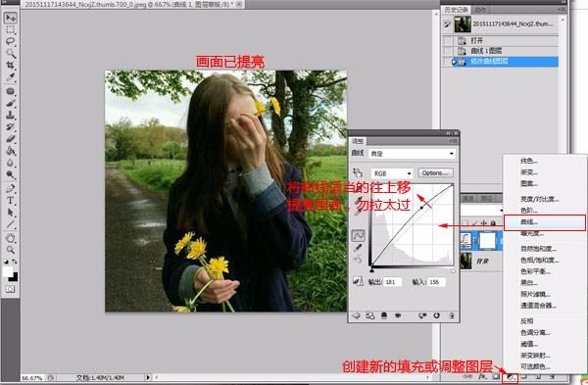Select the Curves layer mask thumbnail
This screenshot has height=385, width=588.
(487, 240)
